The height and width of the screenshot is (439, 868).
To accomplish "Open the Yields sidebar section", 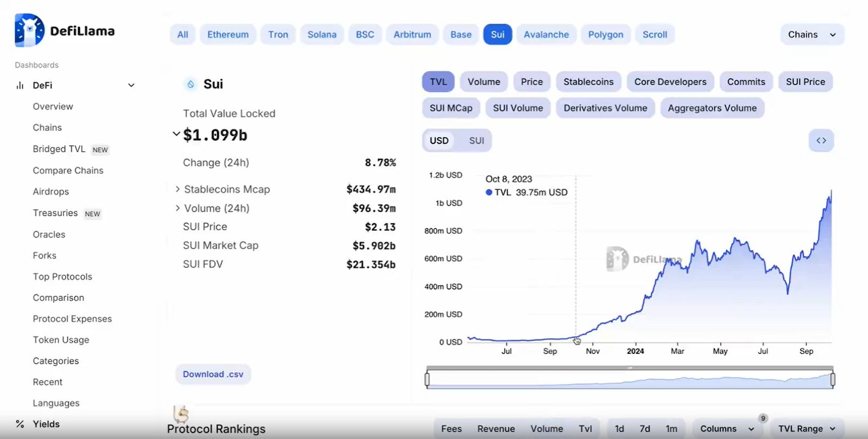I will (46, 424).
